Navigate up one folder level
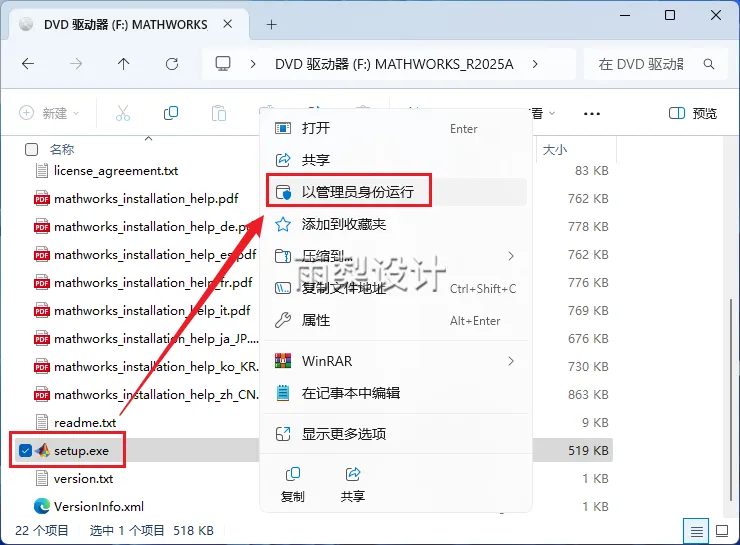This screenshot has width=740, height=545. pyautogui.click(x=124, y=64)
